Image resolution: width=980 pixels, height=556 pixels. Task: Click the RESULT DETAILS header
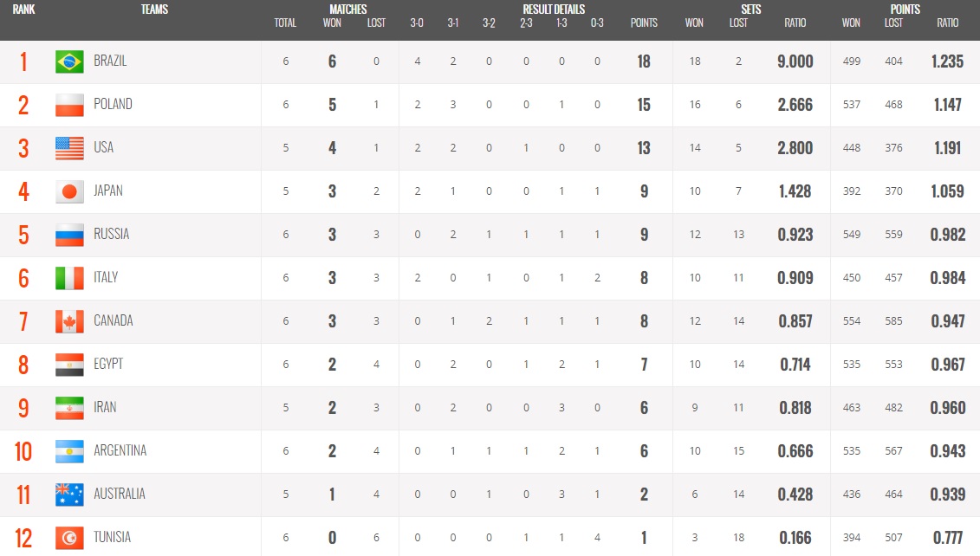tap(553, 10)
